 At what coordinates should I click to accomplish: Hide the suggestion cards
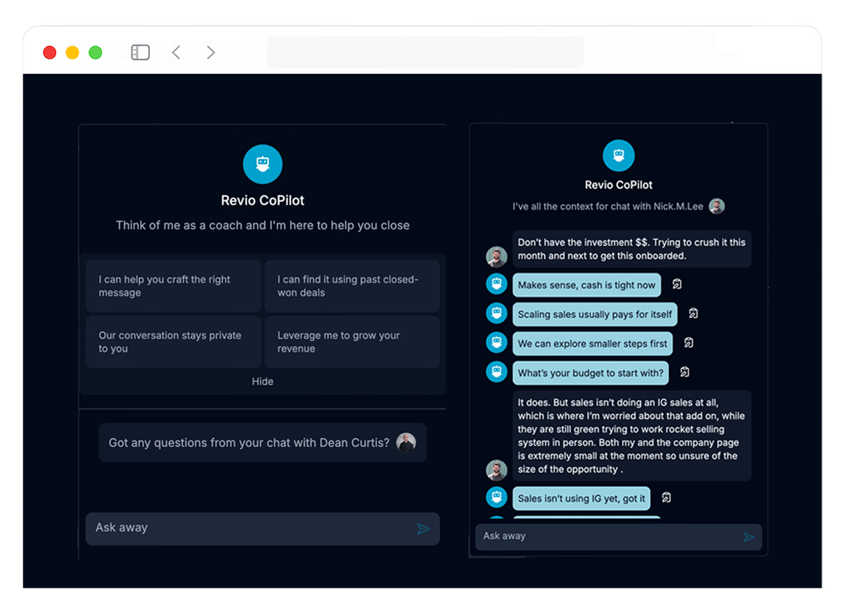pos(263,382)
